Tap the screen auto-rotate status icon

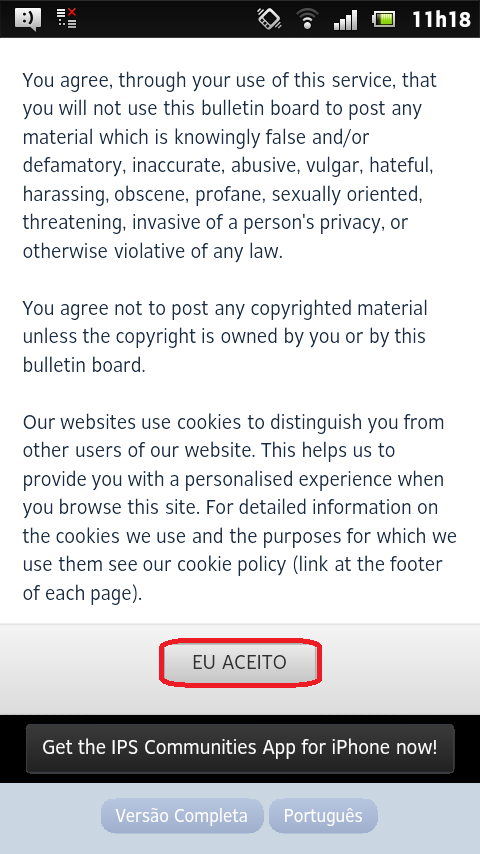[269, 19]
